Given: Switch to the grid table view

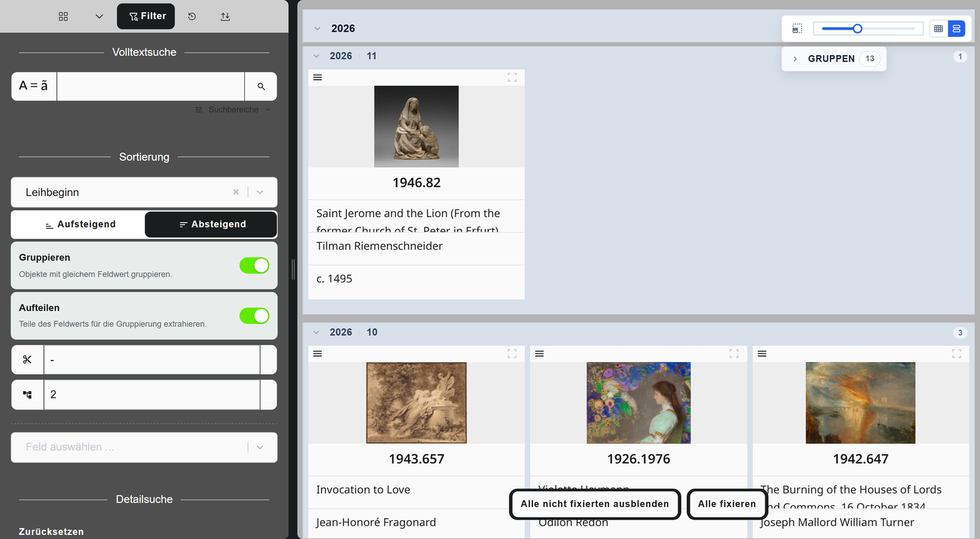Looking at the screenshot, I should (x=938, y=28).
